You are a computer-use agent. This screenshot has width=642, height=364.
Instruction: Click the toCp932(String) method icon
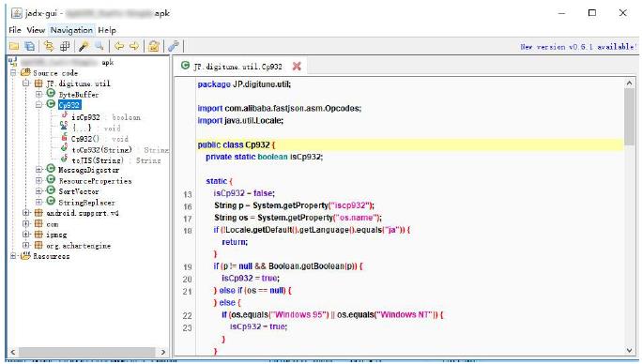point(64,148)
